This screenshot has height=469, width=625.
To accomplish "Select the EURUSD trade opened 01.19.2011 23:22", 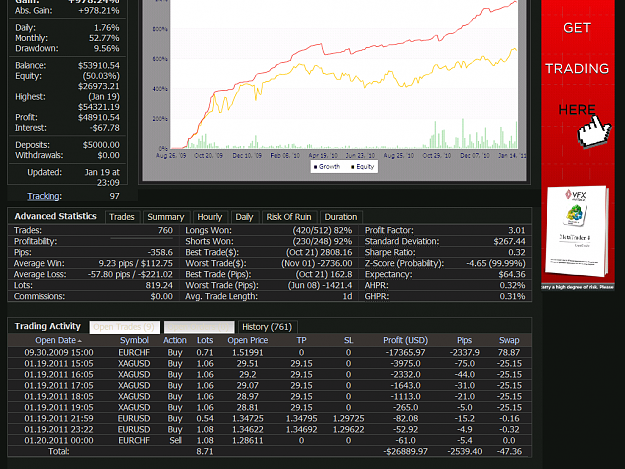I will (269, 430).
